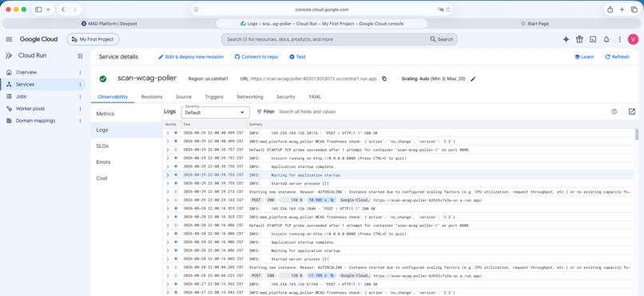Viewport: 644px width, 296px height.
Task: Open the My First Project selector
Action: (x=93, y=39)
